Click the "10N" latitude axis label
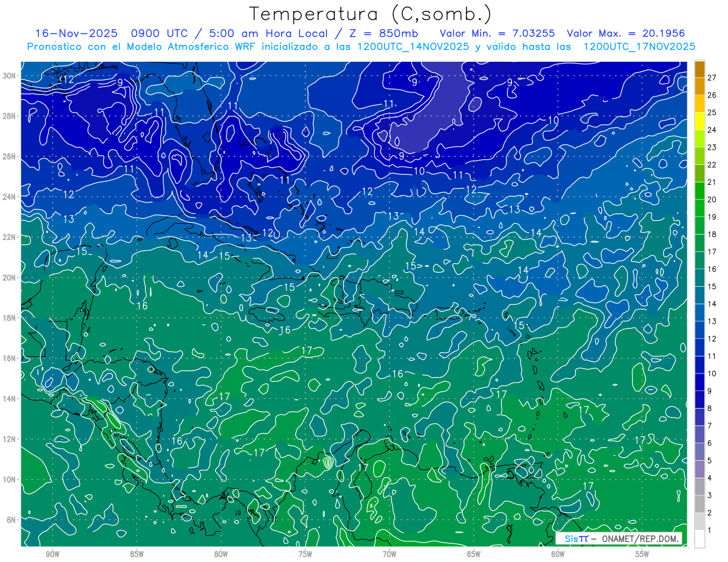The image size is (728, 562). click(x=10, y=479)
